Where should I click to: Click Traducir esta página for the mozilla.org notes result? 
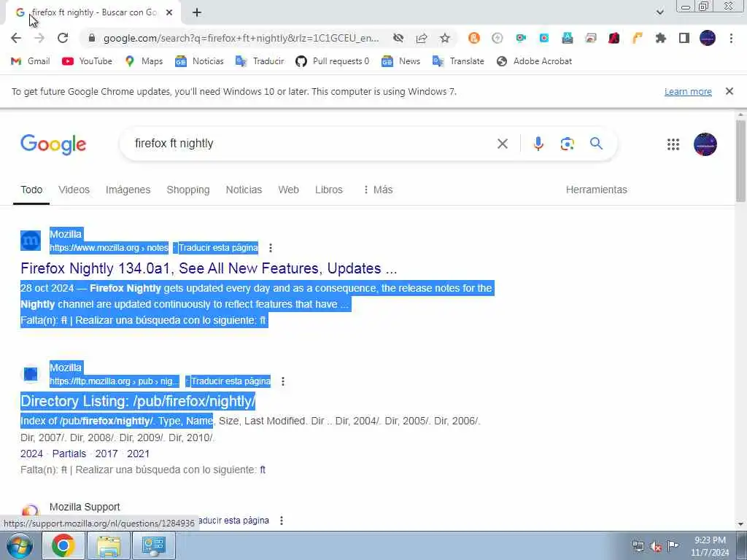218,248
